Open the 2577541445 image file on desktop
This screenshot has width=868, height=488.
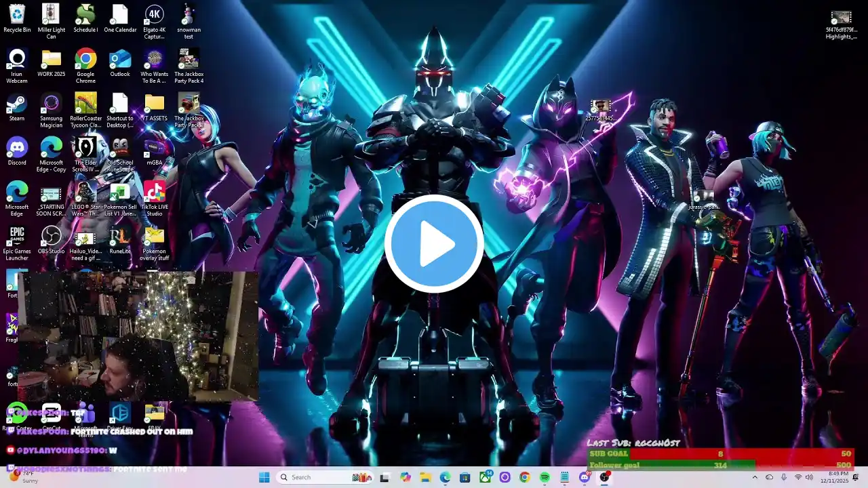point(600,110)
